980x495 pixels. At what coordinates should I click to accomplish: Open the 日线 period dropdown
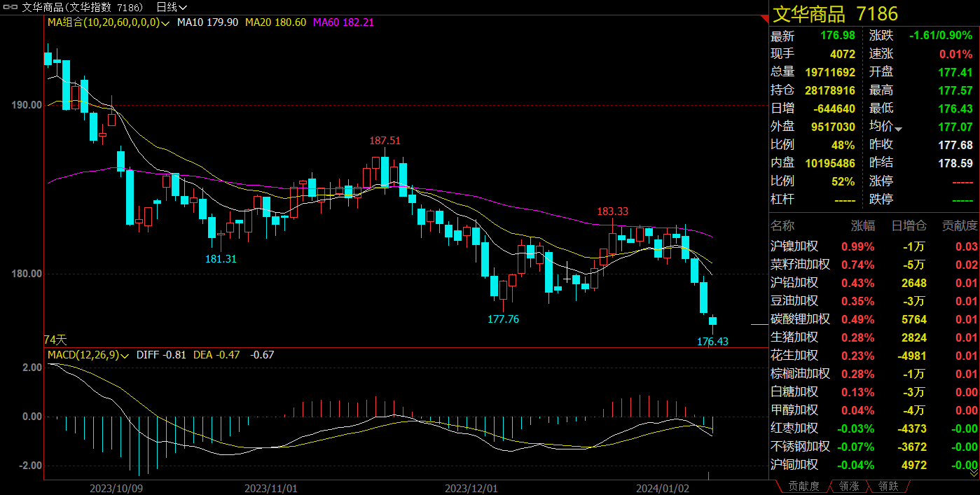[172, 7]
